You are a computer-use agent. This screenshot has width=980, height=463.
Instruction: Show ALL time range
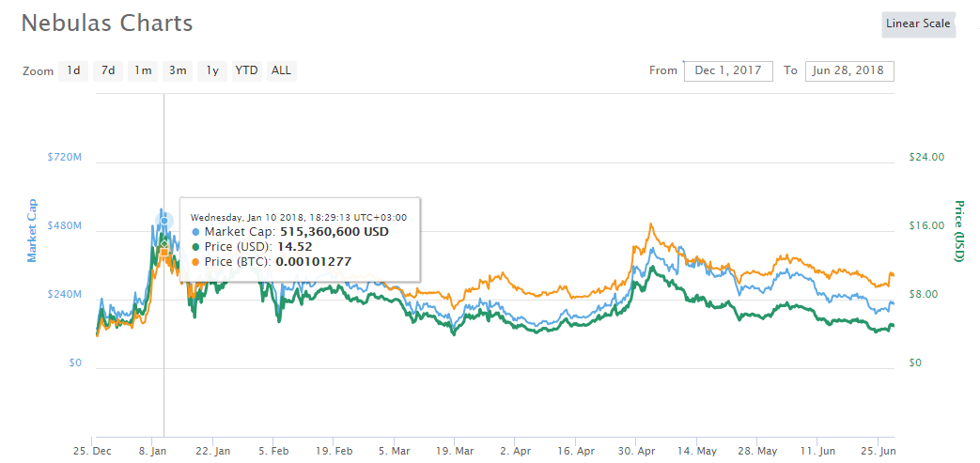281,70
